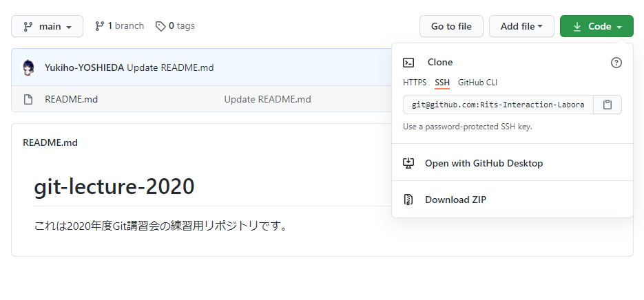Select the SSH clone tab
Screen dimensions: 644x300
(x=442, y=83)
